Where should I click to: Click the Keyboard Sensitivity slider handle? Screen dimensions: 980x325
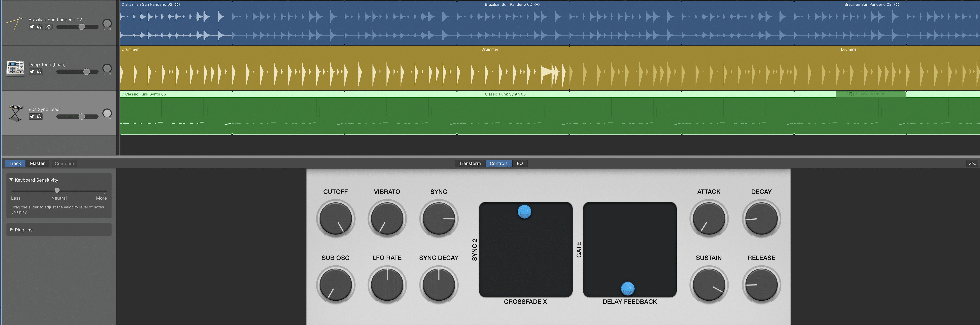[57, 191]
